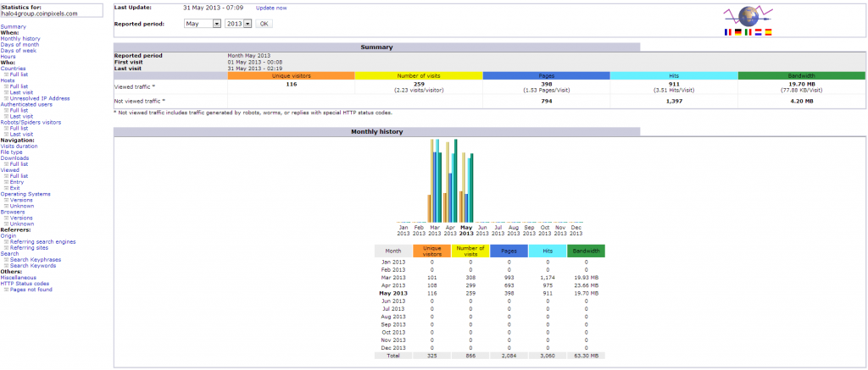Click the bold May 2013 chart label
Image resolution: width=868 pixels, height=370 pixels.
[x=466, y=230]
